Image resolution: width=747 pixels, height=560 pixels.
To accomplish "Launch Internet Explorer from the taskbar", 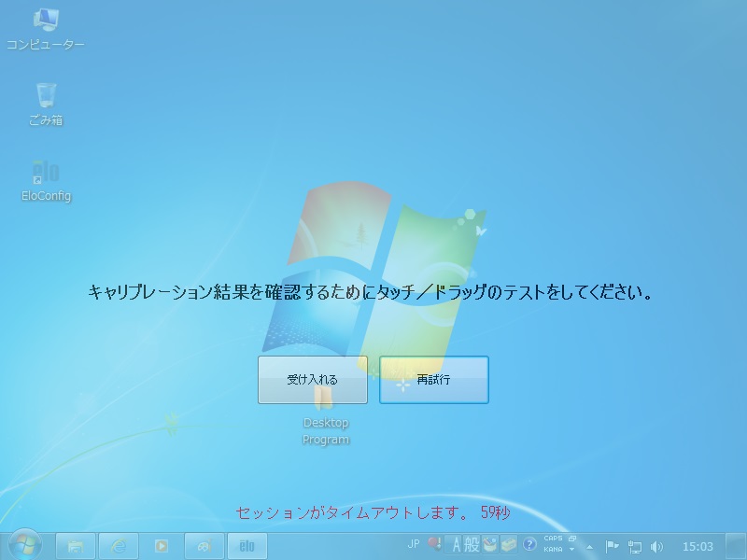I will pos(119,546).
